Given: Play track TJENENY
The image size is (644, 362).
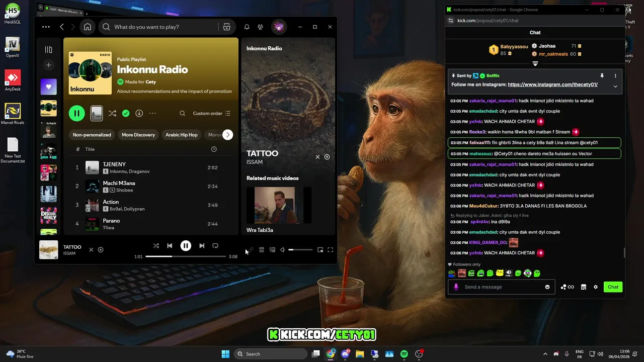Looking at the screenshot, I should coord(151,167).
